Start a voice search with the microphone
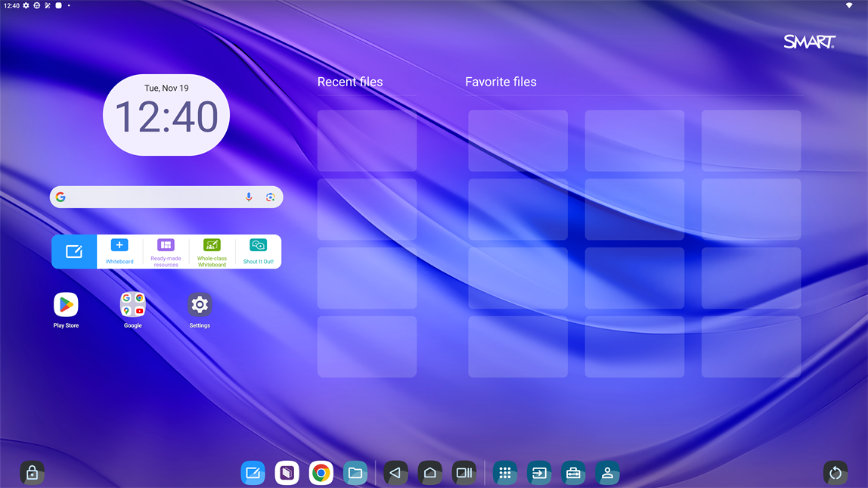Viewport: 868px width, 488px height. pos(249,197)
